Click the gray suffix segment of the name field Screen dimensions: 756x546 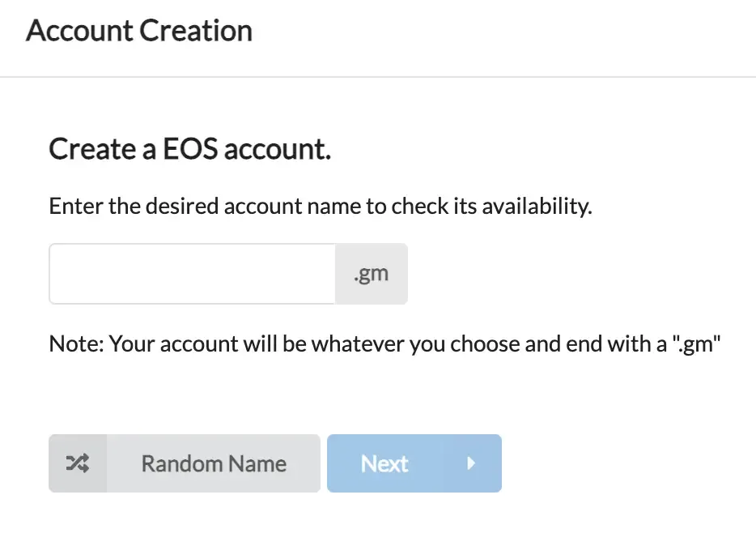click(372, 273)
